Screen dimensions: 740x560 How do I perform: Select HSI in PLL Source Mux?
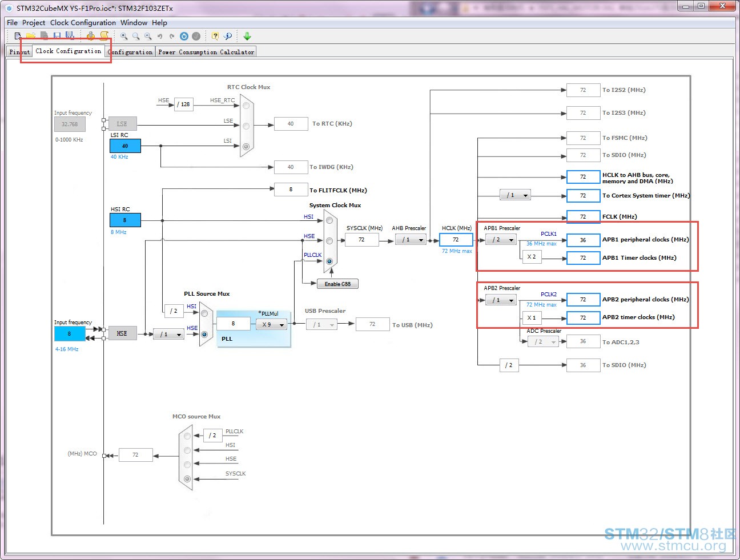tap(204, 313)
